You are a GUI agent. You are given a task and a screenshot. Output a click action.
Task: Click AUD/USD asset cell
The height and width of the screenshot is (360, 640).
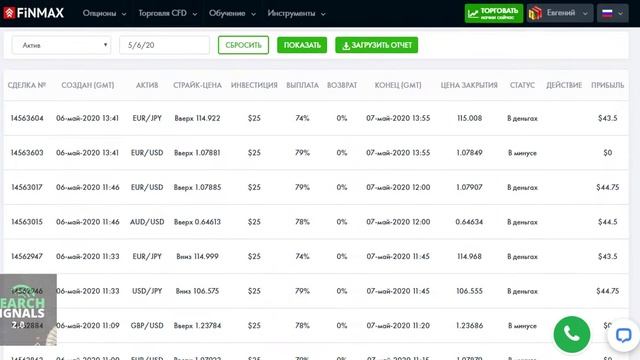(x=147, y=222)
